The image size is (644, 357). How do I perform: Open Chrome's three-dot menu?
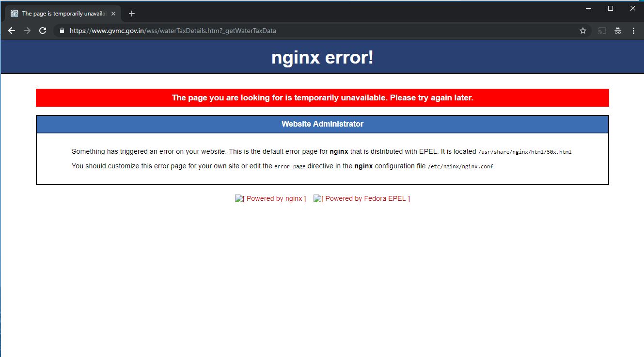(633, 31)
